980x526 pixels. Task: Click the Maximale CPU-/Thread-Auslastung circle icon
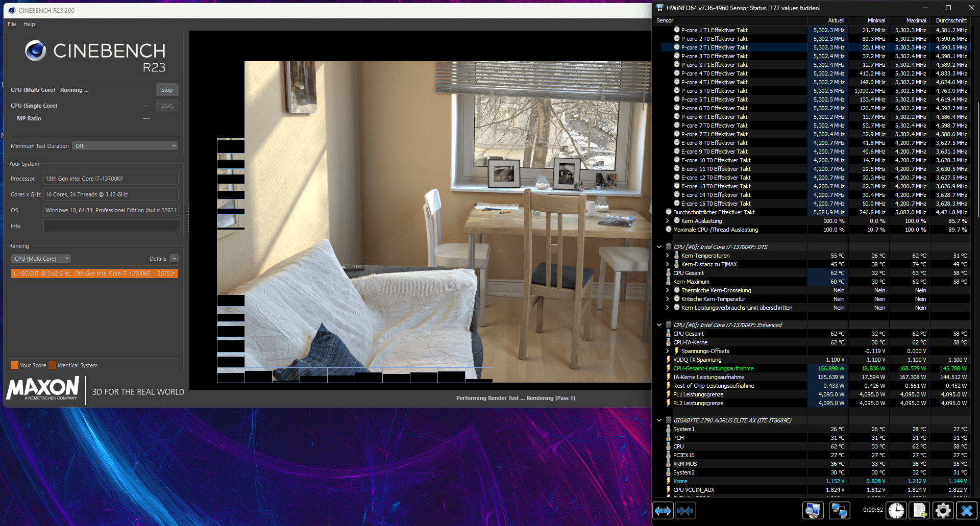669,230
